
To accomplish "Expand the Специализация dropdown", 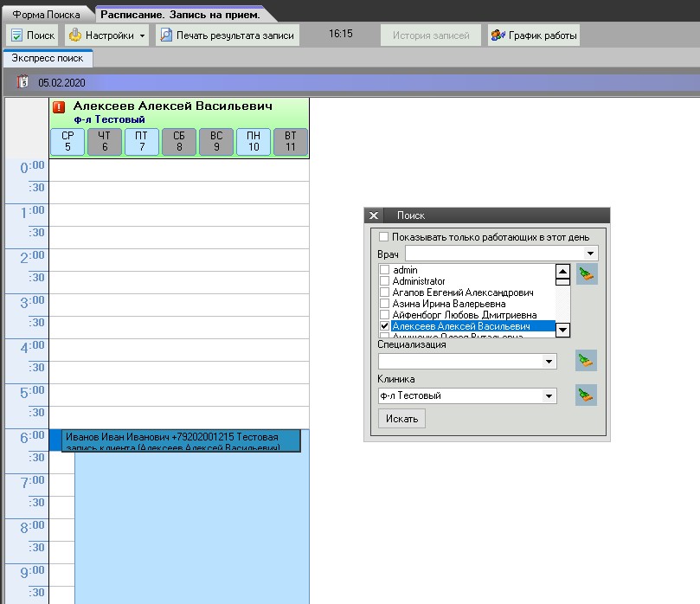I will 549,361.
